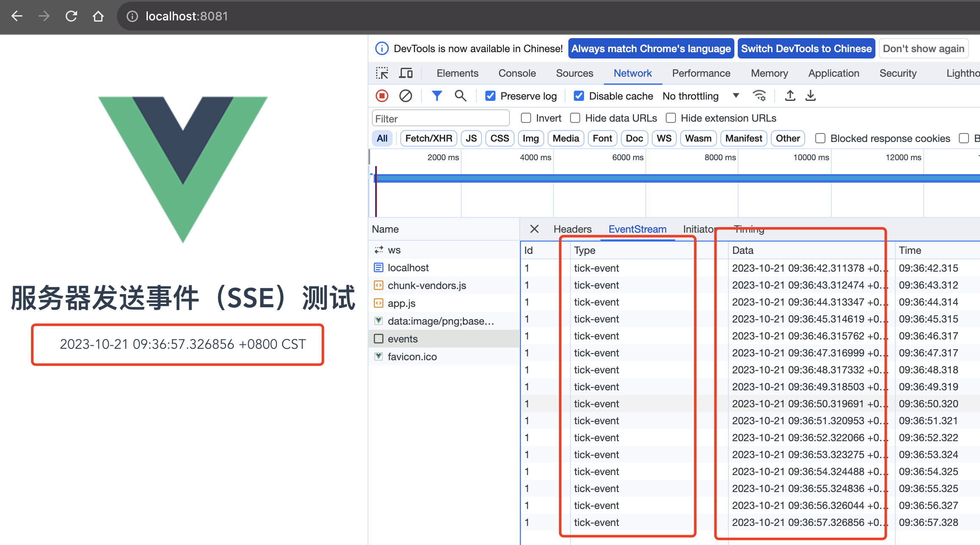Screen dimensions: 980x545
Task: Select the events request in Name list
Action: coord(402,339)
